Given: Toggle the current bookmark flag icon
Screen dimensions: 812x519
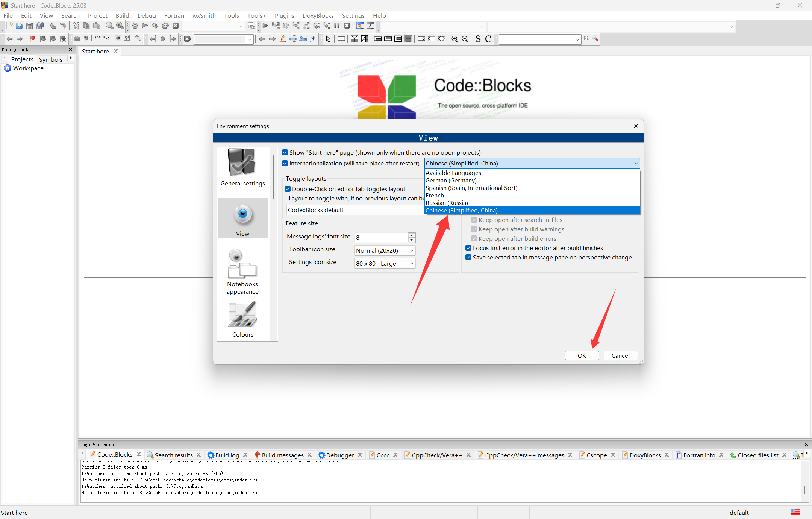Looking at the screenshot, I should click(x=32, y=39).
